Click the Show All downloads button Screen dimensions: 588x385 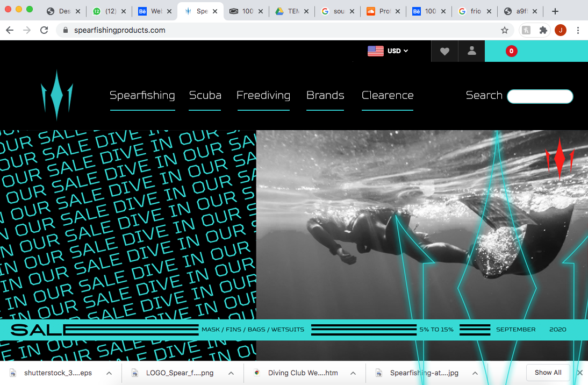pos(548,373)
